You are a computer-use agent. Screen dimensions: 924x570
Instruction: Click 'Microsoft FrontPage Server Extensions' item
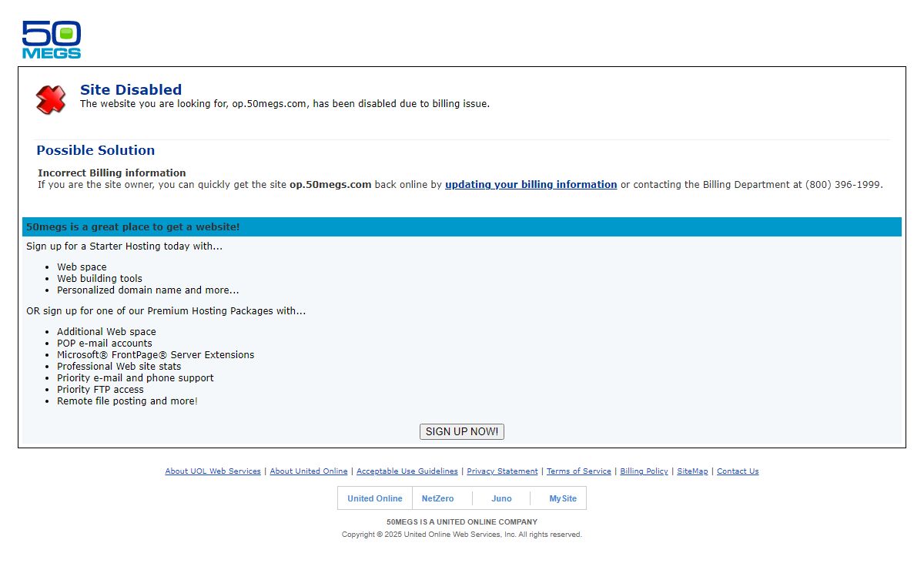tap(156, 355)
